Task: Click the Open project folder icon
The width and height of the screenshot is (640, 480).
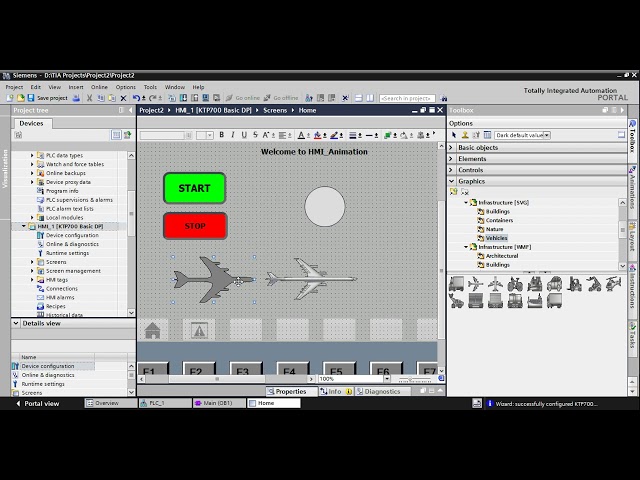Action: point(20,98)
